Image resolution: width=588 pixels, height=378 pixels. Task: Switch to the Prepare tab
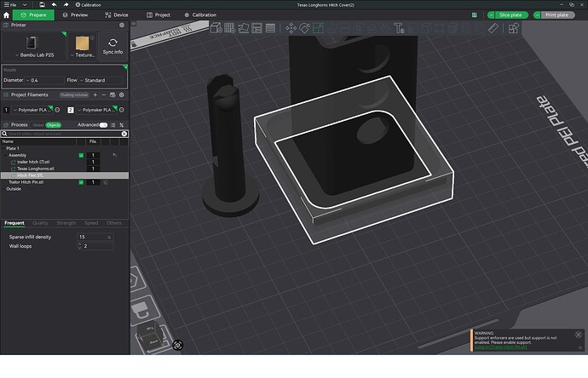33,15
